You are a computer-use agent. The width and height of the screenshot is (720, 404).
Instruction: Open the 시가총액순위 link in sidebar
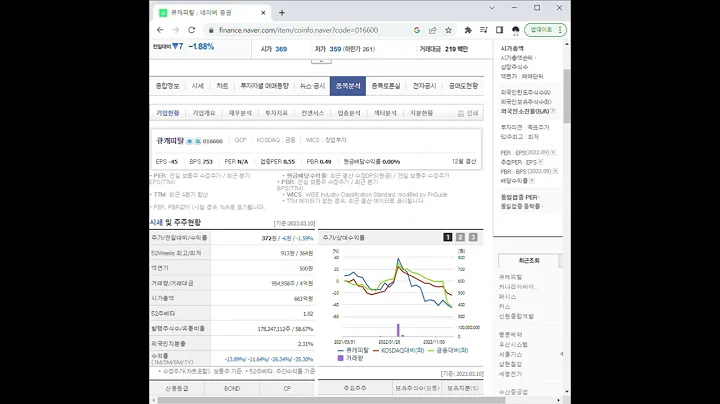pyautogui.click(x=517, y=58)
